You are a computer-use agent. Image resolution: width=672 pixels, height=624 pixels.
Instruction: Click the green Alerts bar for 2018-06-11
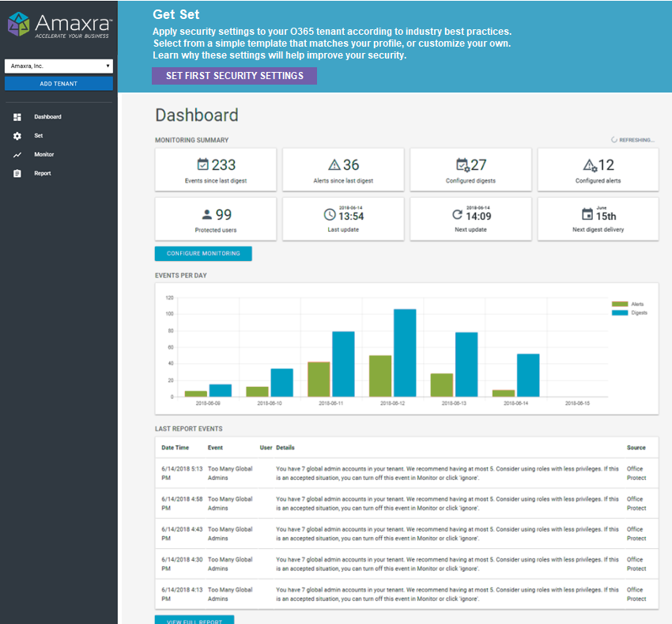[x=319, y=379]
